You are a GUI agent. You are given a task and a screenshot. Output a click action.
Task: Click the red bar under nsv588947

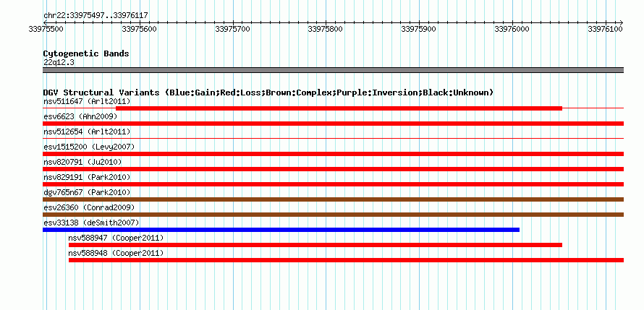[315, 245]
